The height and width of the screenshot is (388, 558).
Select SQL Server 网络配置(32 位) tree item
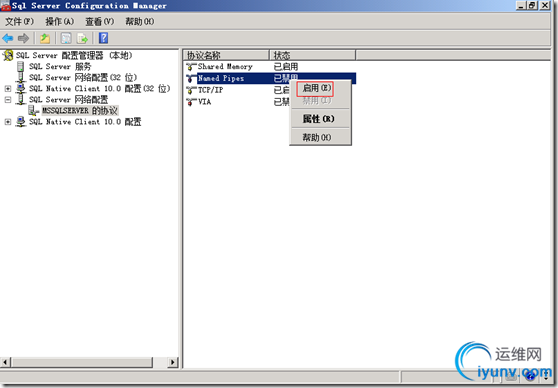point(83,78)
